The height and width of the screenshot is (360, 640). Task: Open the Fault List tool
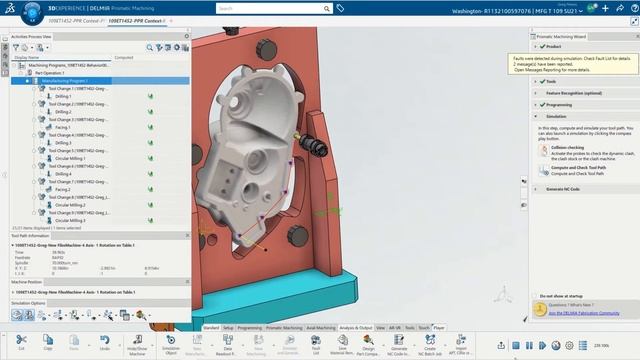[316, 345]
